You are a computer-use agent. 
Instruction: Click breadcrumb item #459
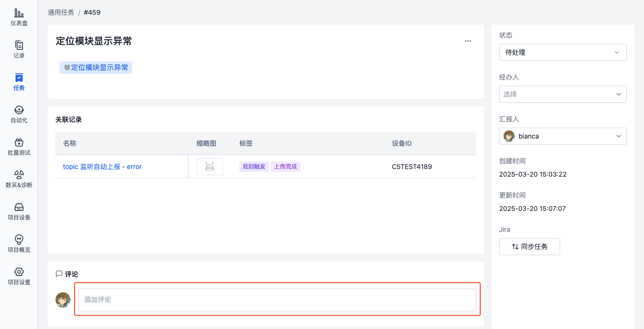tap(92, 12)
